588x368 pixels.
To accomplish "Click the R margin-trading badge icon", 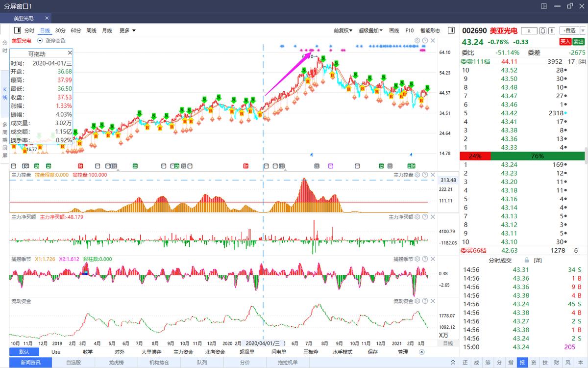I will click(x=529, y=30).
